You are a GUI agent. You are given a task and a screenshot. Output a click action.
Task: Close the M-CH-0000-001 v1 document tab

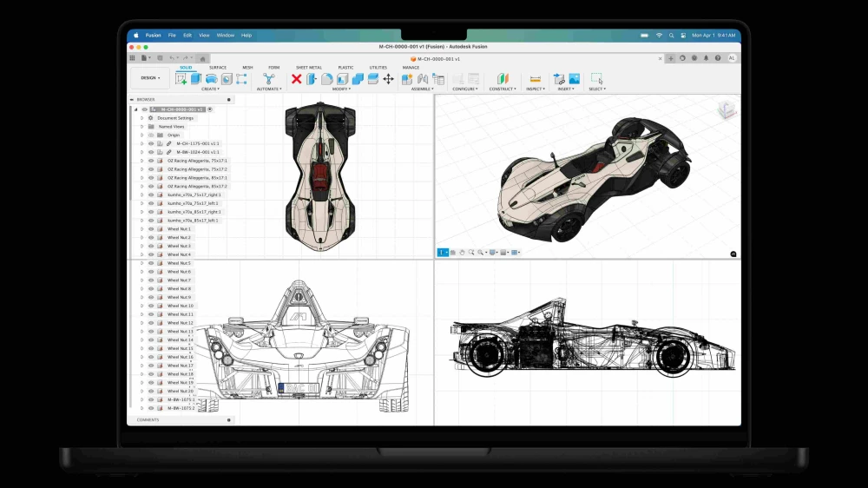click(660, 58)
